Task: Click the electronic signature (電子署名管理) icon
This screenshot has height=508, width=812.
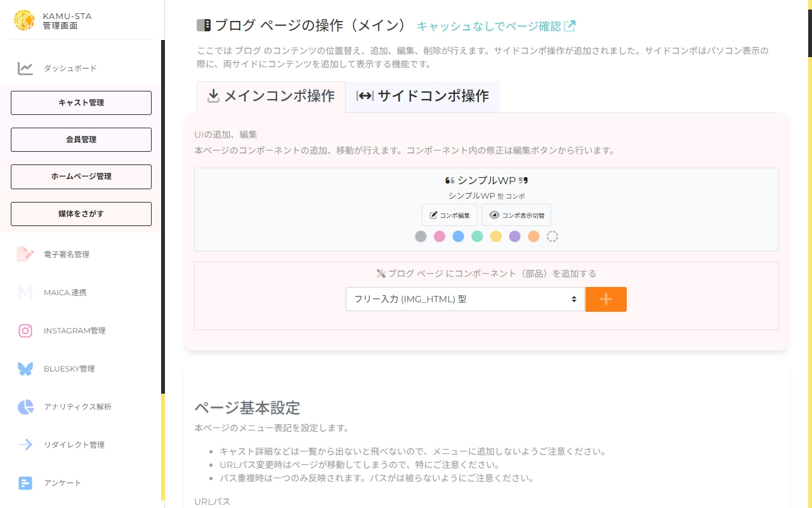Action: click(25, 254)
